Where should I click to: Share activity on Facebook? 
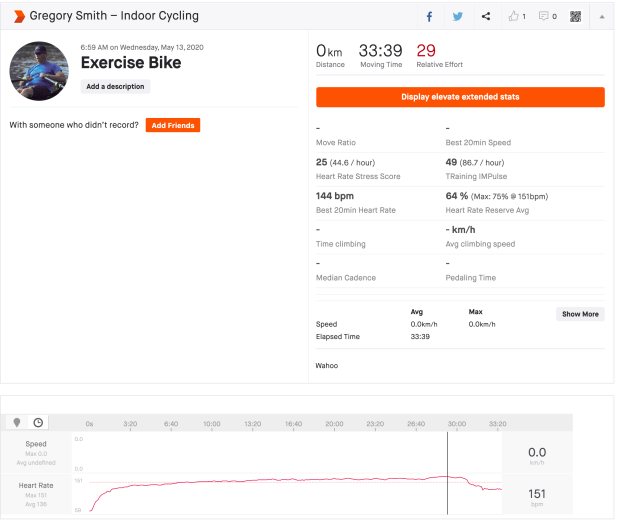pyautogui.click(x=430, y=16)
